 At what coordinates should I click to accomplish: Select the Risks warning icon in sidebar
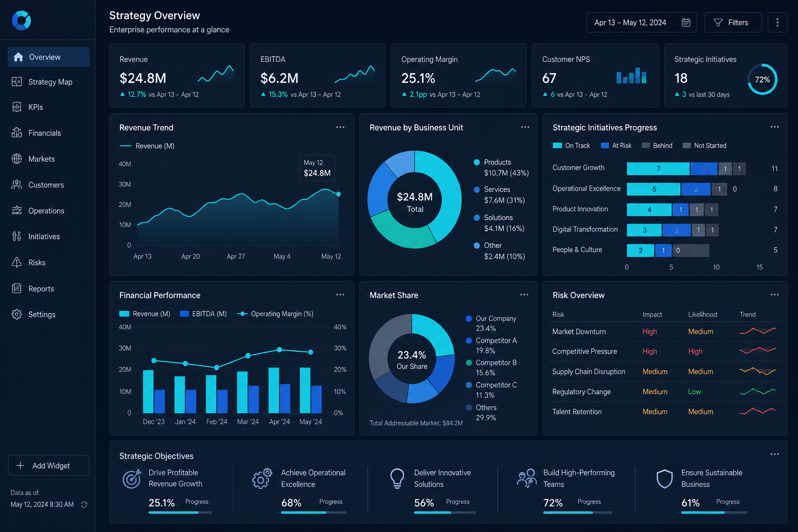click(17, 262)
